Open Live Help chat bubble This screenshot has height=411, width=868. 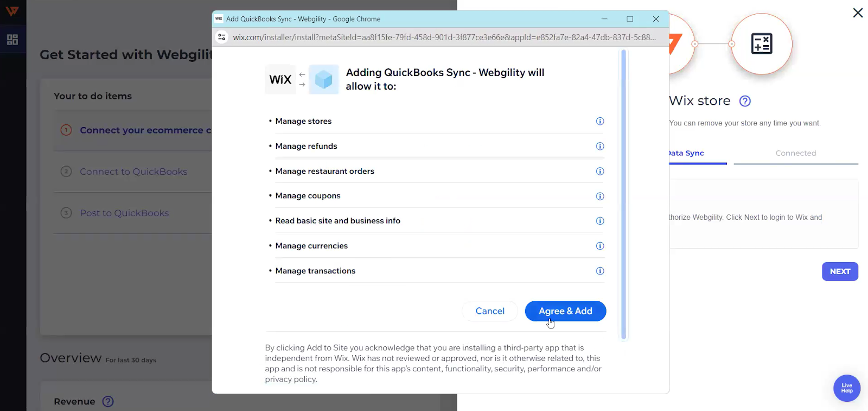847,388
